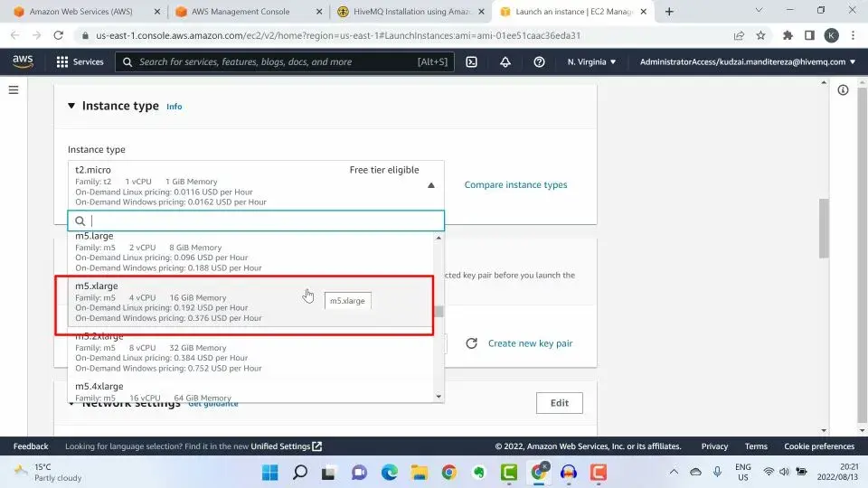Open the Chrome three-dot menu

tap(853, 35)
